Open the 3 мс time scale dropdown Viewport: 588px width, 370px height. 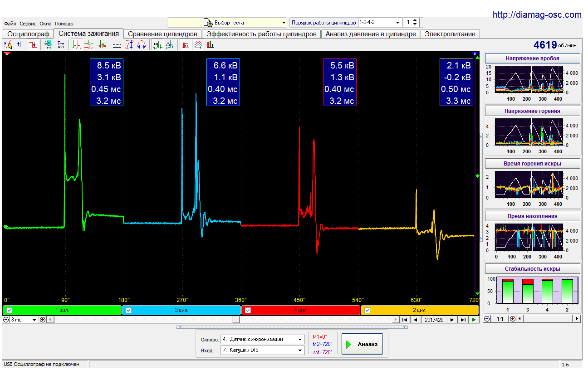coord(24,320)
